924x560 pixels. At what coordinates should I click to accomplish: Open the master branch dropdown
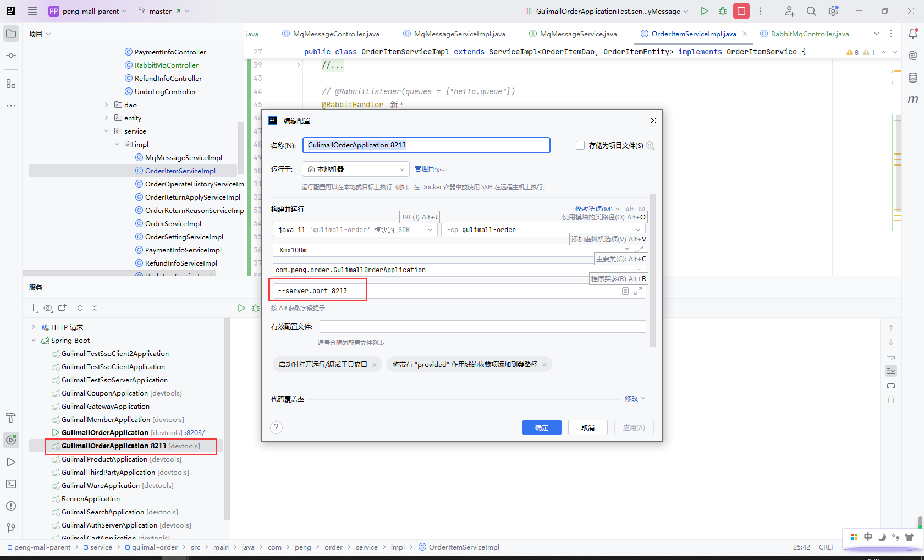[163, 11]
